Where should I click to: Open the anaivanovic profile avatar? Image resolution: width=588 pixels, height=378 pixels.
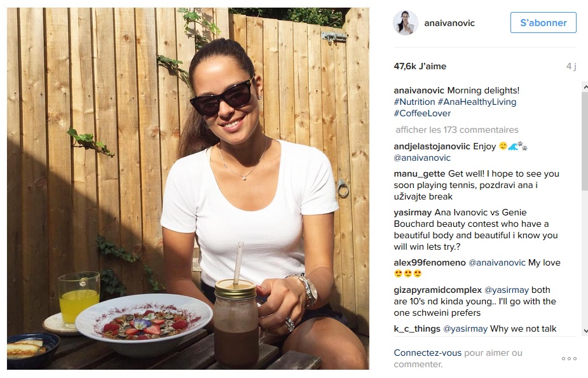point(406,23)
